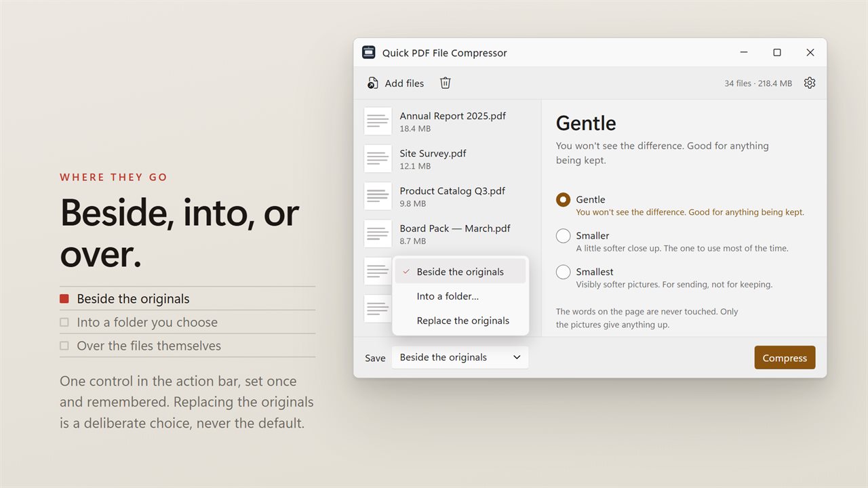Click Board Pack — March.pdf document thumbnail

point(378,234)
